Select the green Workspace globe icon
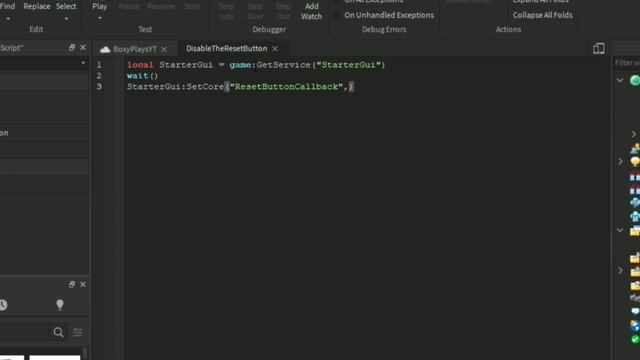The height and width of the screenshot is (360, 640). (635, 80)
